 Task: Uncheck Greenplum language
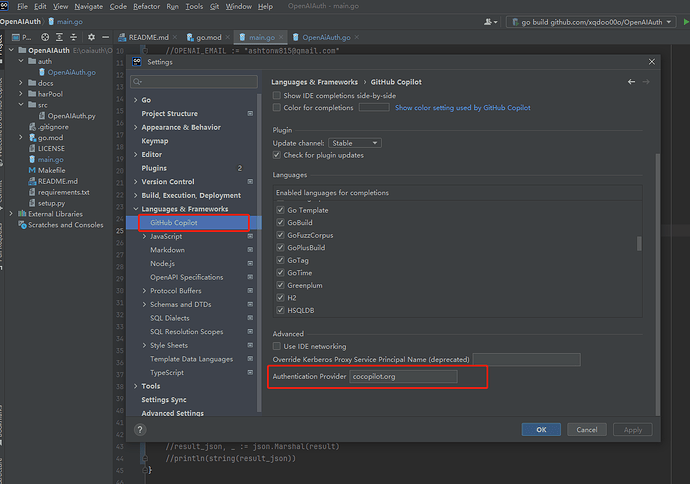point(280,285)
